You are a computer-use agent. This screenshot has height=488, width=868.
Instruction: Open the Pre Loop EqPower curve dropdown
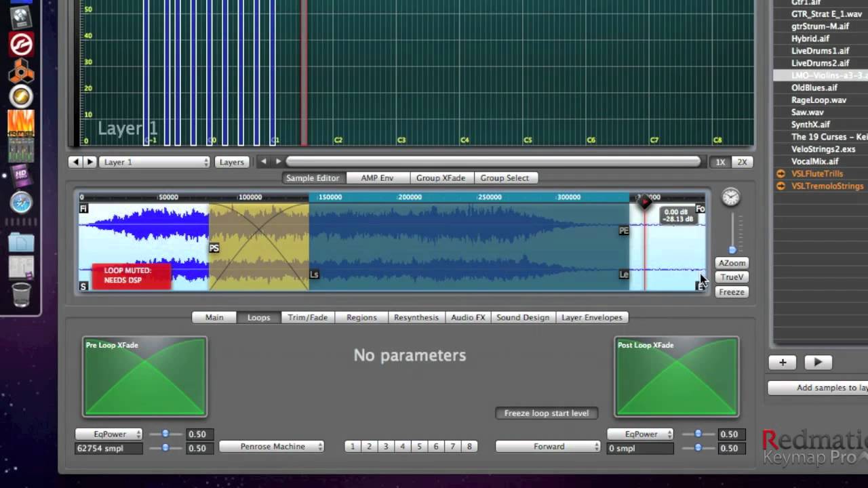pyautogui.click(x=109, y=434)
